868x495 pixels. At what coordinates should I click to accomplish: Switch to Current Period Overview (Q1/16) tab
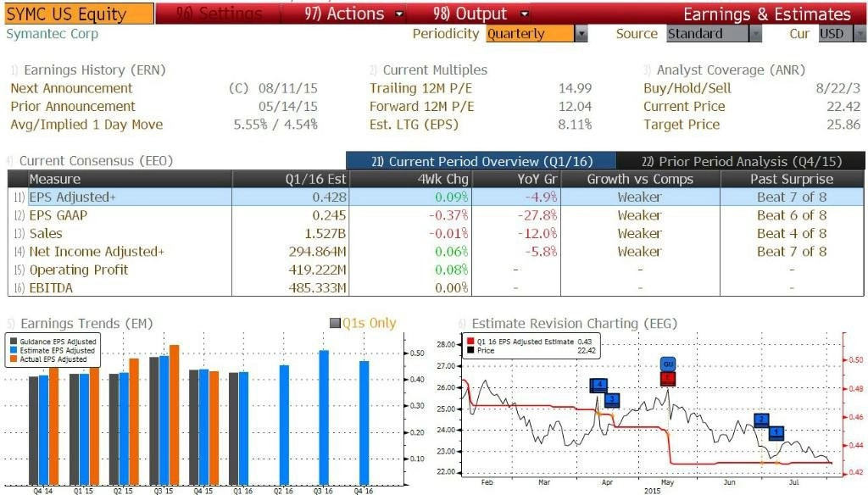(x=481, y=161)
